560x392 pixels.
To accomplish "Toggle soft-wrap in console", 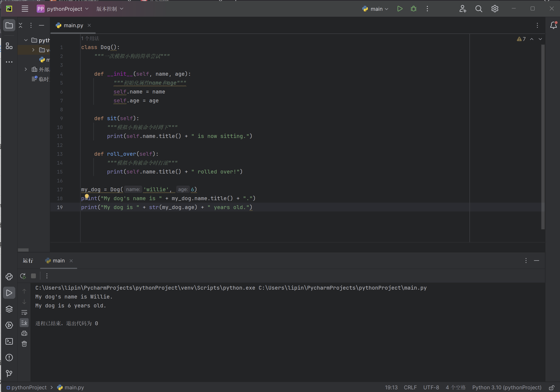I will tap(24, 313).
